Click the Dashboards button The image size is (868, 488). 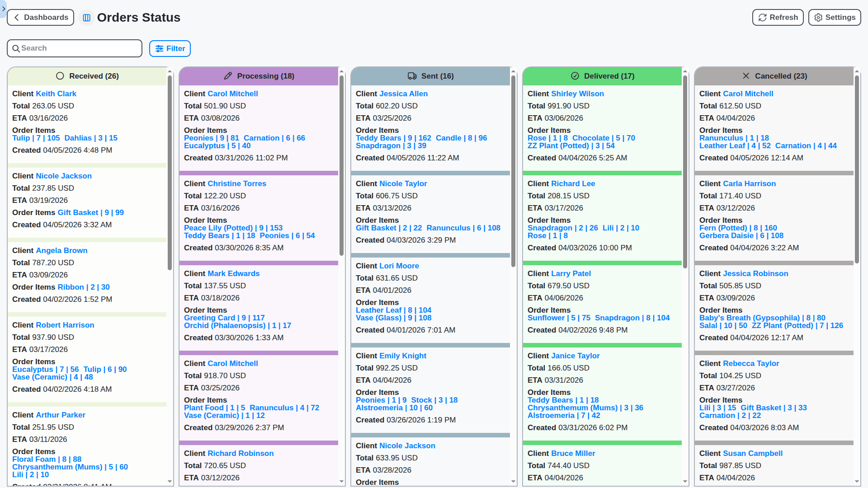pos(40,17)
